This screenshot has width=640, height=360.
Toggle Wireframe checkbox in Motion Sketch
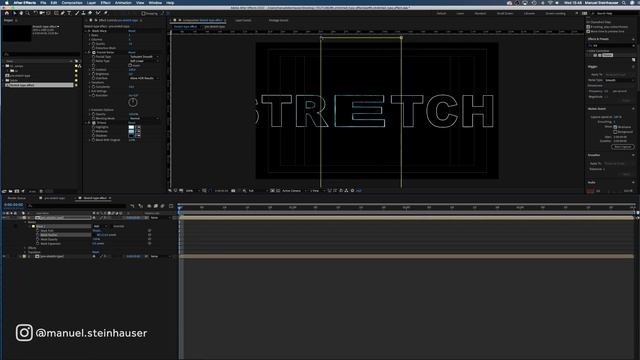tap(616, 127)
